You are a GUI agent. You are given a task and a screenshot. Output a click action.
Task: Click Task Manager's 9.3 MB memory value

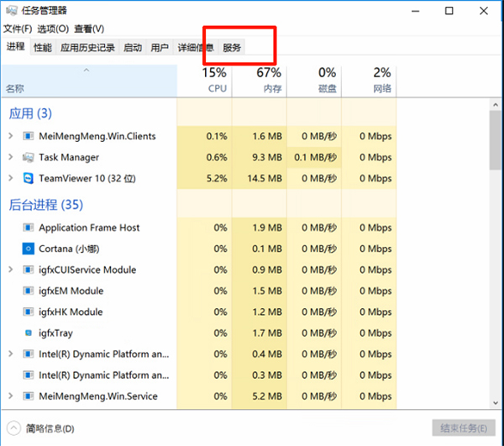267,157
